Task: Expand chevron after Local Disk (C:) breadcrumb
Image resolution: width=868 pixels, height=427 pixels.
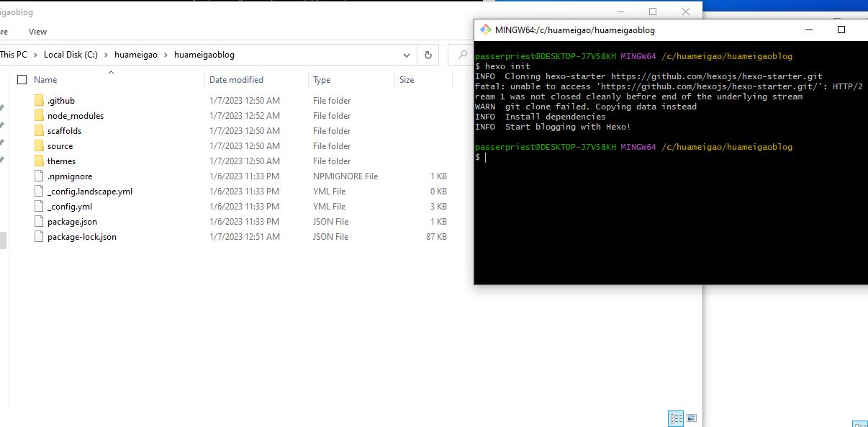Action: (x=106, y=55)
